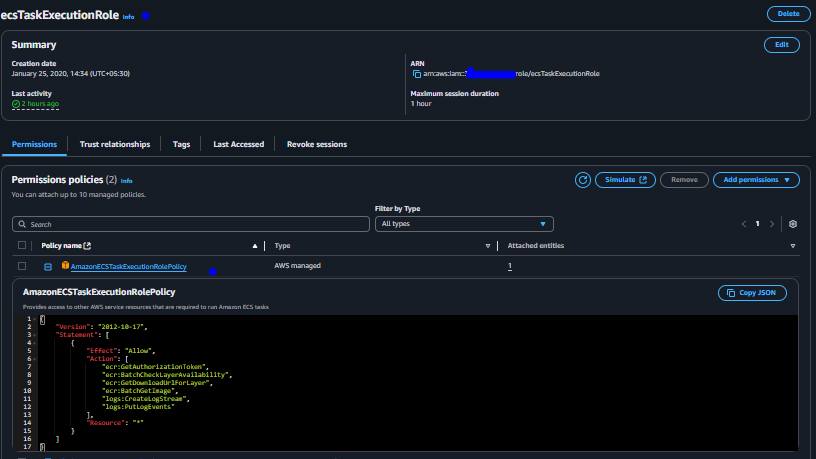Open external link icon beside Policy name
The width and height of the screenshot is (816, 459).
[87, 246]
